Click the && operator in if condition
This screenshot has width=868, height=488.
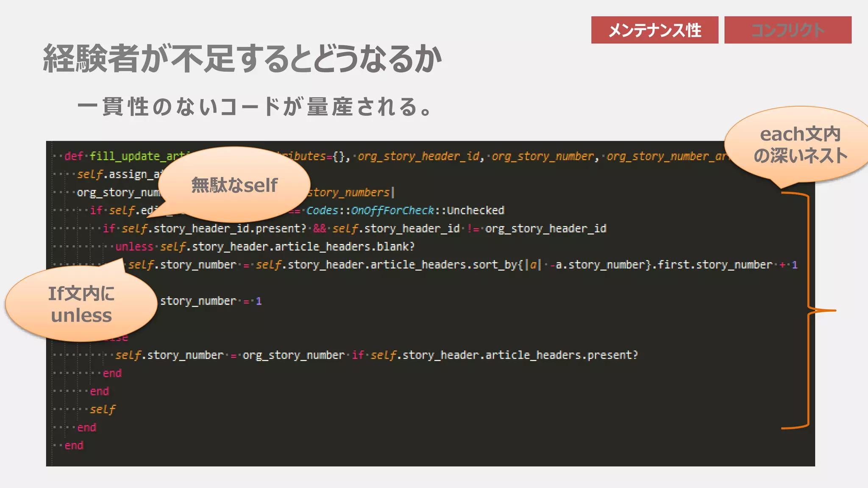[319, 229]
